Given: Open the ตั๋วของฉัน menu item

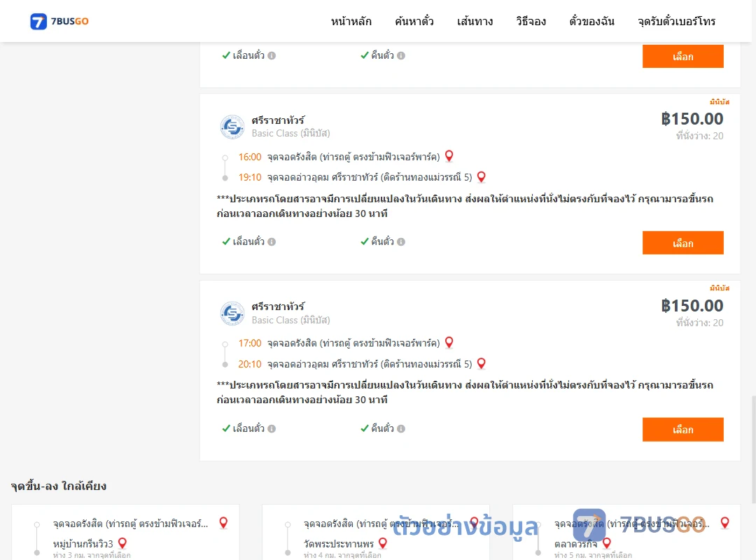Looking at the screenshot, I should pyautogui.click(x=591, y=21).
